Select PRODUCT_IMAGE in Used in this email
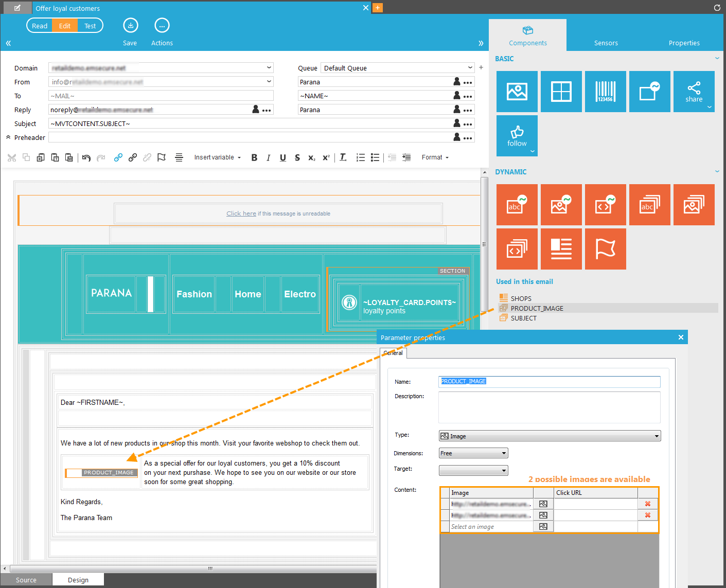 pyautogui.click(x=537, y=308)
